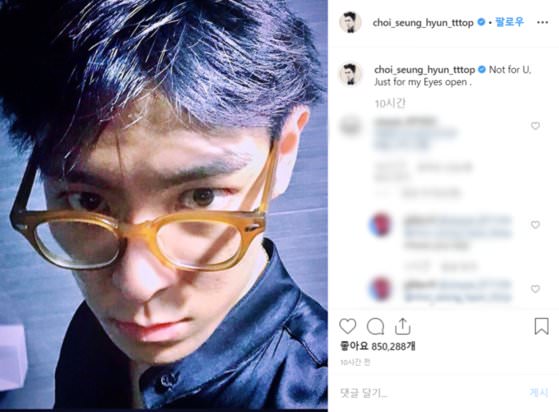Submit comment with the 게시 button
Image resolution: width=559 pixels, height=412 pixels.
click(539, 392)
